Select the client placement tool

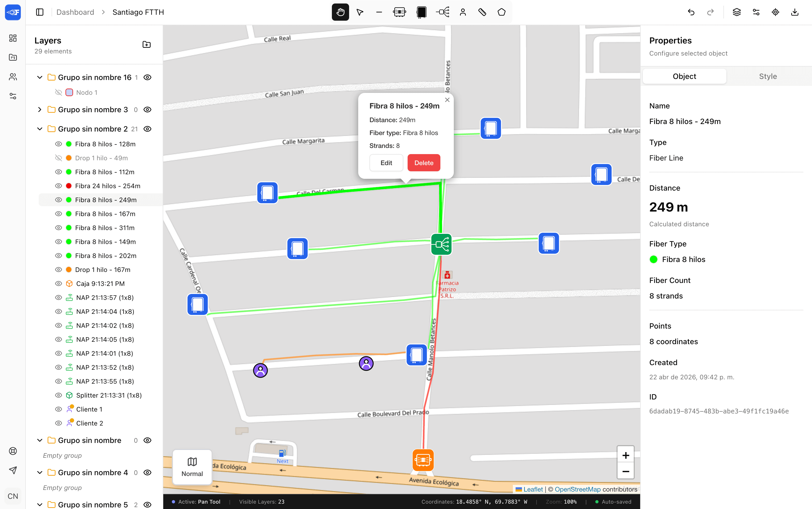(x=463, y=12)
